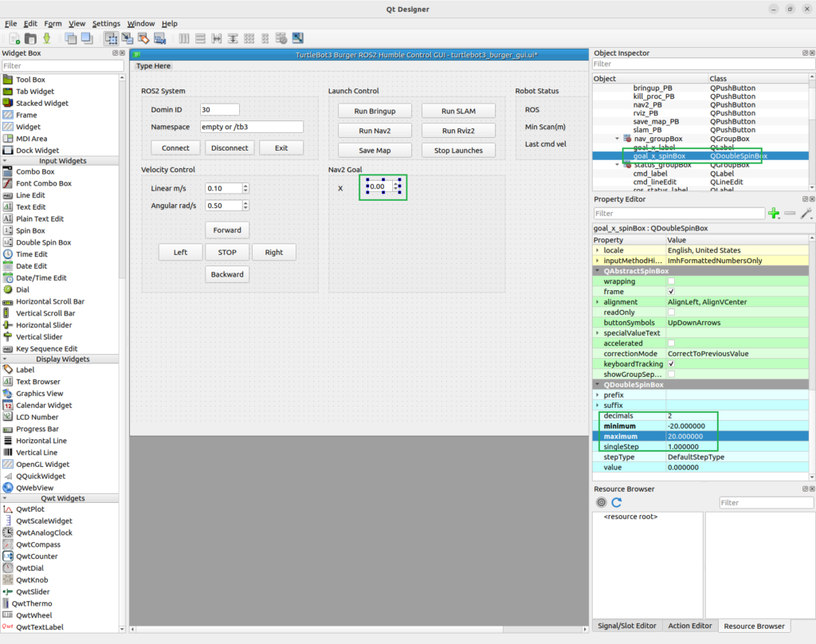Click the Break Layout toolbar icon
This screenshot has width=816, height=644.
tap(281, 38)
